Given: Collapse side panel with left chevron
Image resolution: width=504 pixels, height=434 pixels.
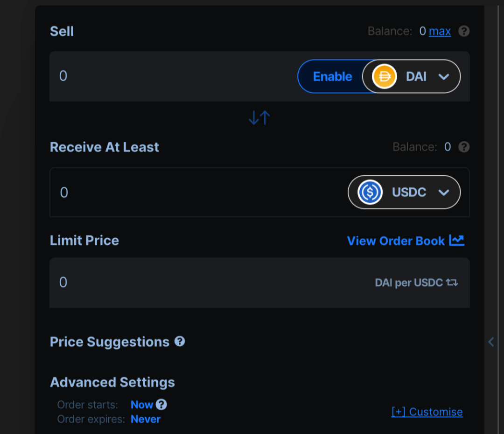Looking at the screenshot, I should [491, 342].
